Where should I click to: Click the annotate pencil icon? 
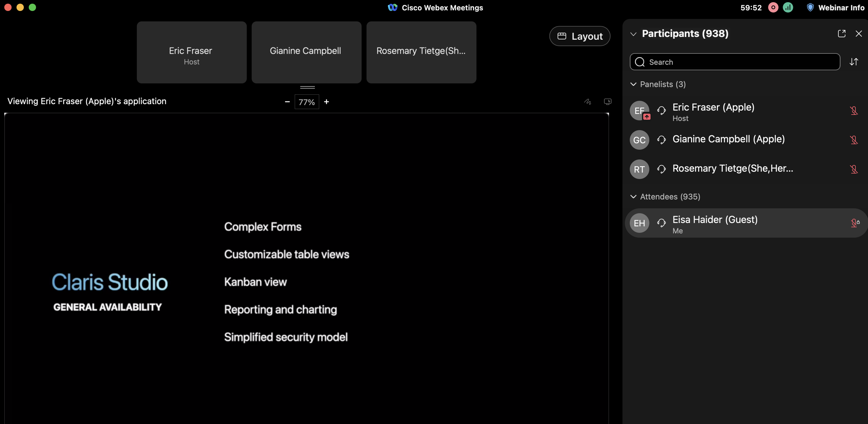click(588, 101)
